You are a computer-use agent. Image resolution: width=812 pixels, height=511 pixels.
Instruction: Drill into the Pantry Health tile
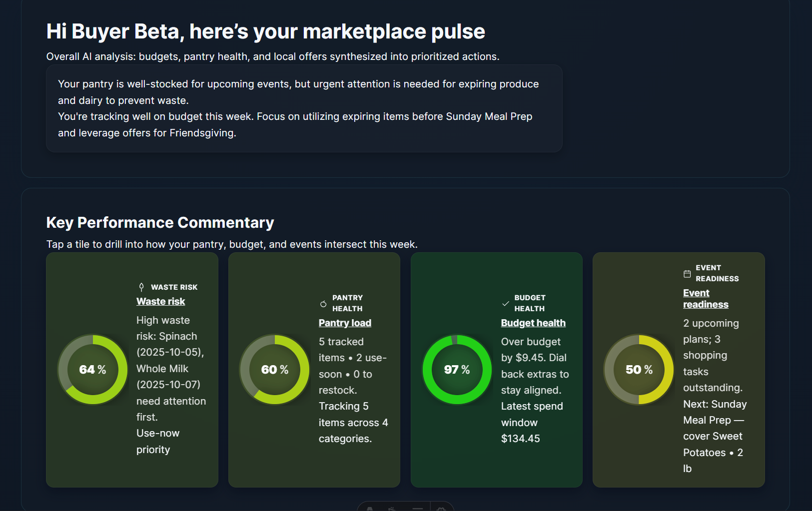coord(314,370)
